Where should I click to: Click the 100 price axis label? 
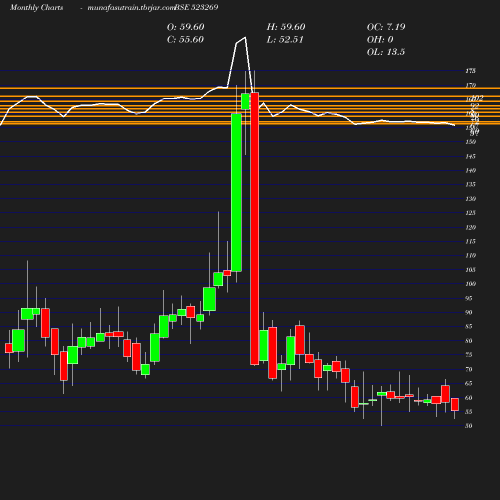pyautogui.click(x=470, y=284)
